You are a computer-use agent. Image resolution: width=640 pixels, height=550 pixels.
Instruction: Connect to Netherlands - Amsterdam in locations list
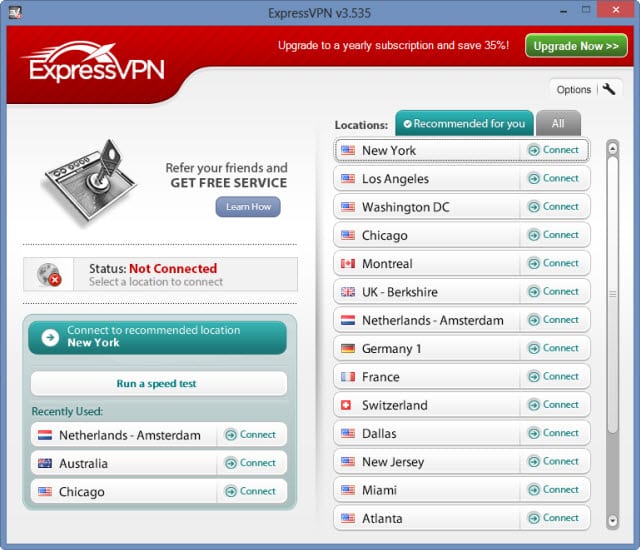click(554, 320)
